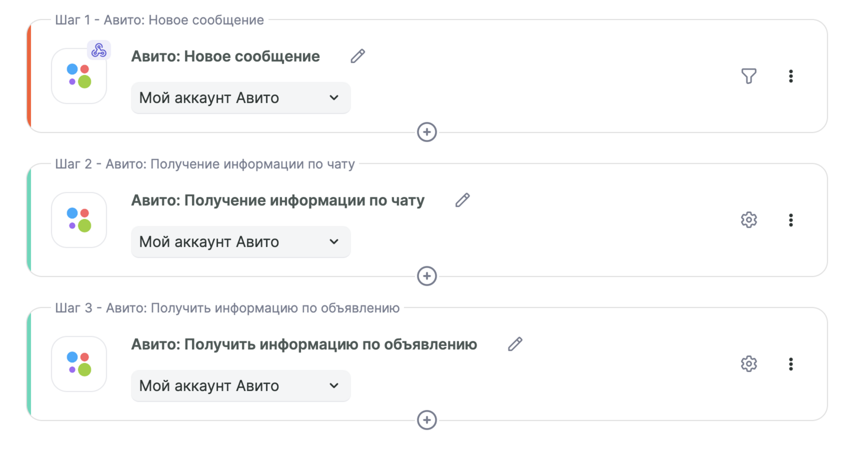The height and width of the screenshot is (454, 868).
Task: Edit title 'Получить информацию по объявлению'
Action: click(x=515, y=344)
